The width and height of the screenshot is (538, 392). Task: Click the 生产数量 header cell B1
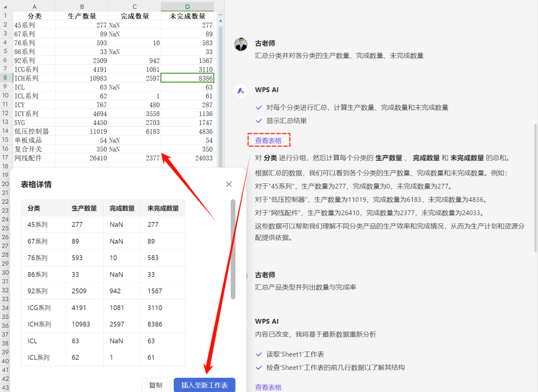tap(81, 16)
